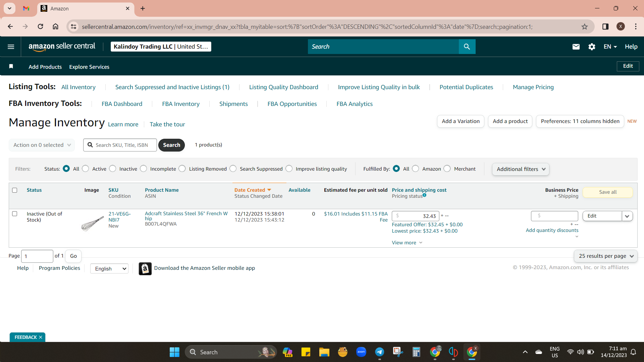This screenshot has width=644, height=362.
Task: Close the FEEDBACK tab with X
Action: click(x=41, y=337)
